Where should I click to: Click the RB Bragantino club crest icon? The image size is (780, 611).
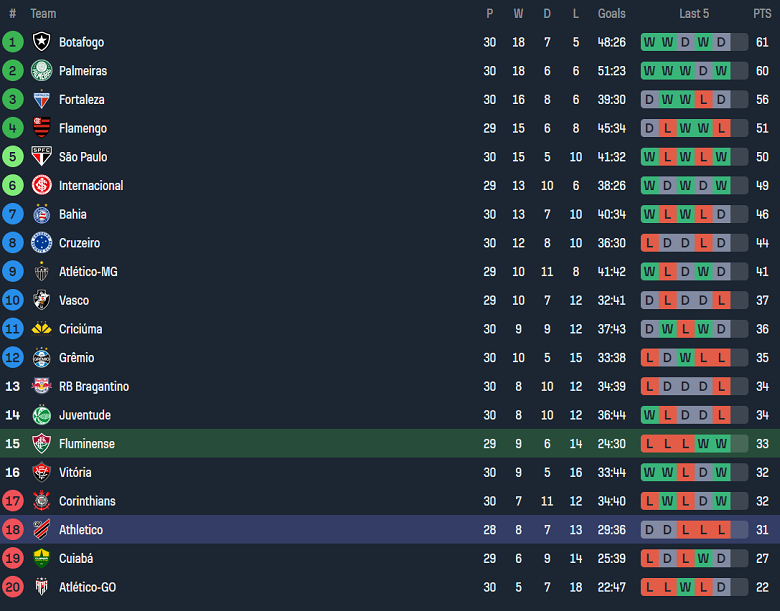click(x=41, y=387)
